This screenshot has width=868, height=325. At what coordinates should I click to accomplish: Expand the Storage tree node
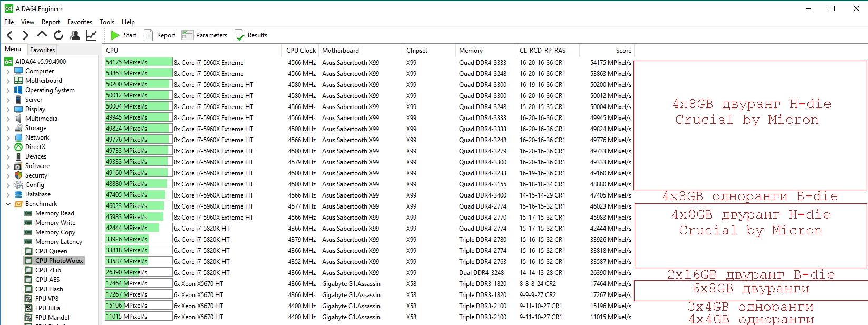pos(8,128)
